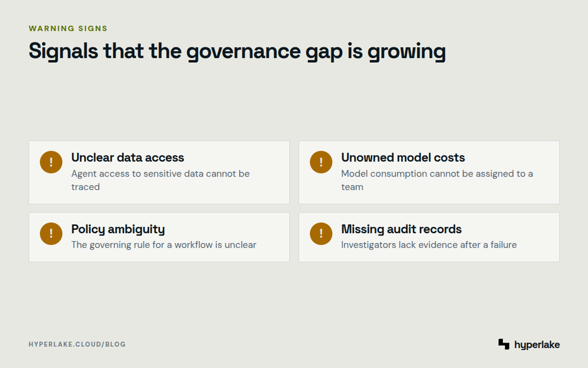
Task: Click the 'hyperlake' wordmark text
Action: pyautogui.click(x=537, y=345)
